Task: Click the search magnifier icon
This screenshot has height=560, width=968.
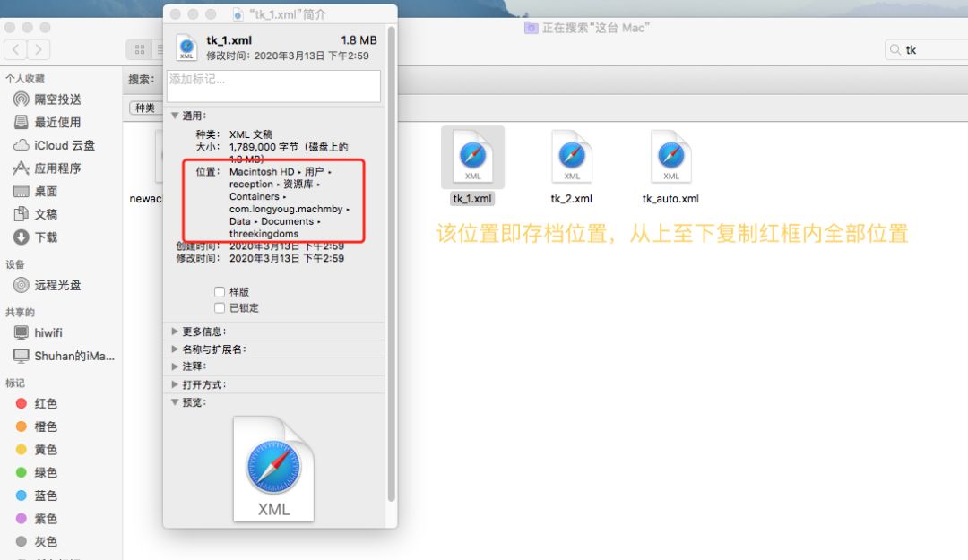Action: click(x=895, y=49)
